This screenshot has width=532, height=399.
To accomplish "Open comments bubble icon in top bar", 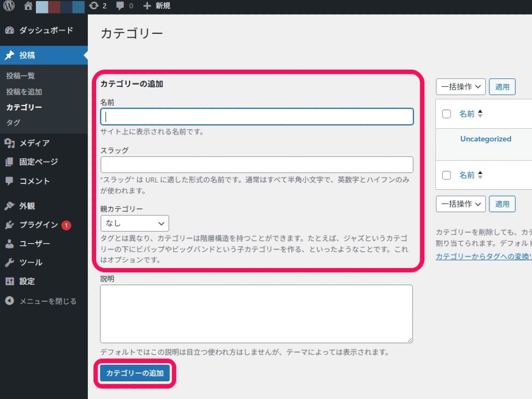I will 120,6.
